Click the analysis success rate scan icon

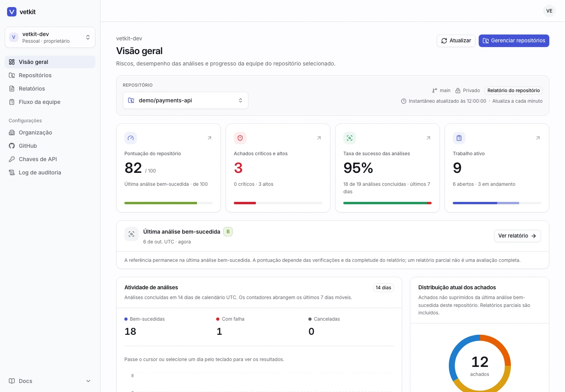point(350,138)
